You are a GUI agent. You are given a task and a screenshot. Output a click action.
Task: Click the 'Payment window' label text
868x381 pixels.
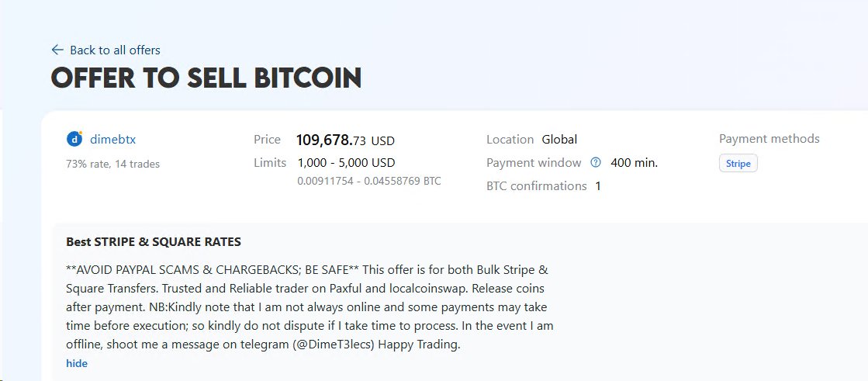534,163
